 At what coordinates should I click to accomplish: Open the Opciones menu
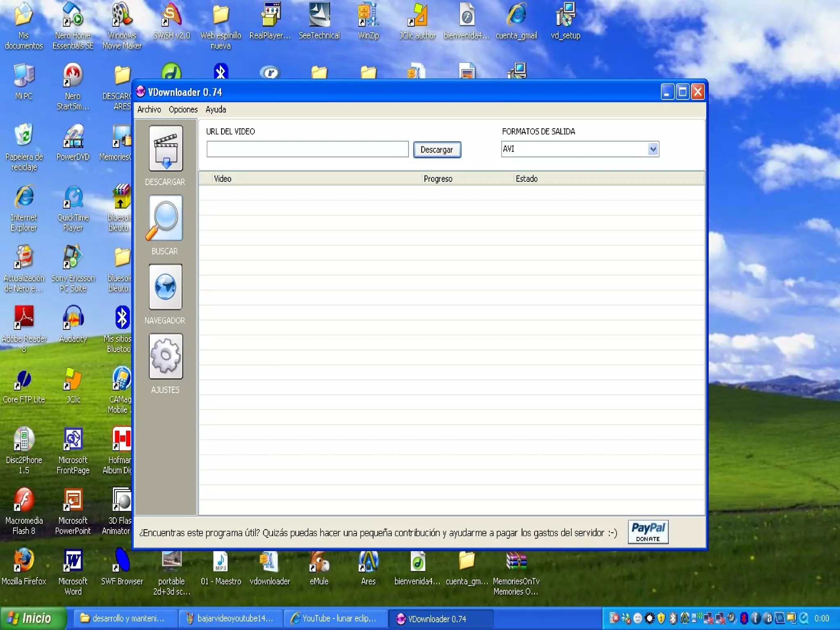(x=183, y=110)
